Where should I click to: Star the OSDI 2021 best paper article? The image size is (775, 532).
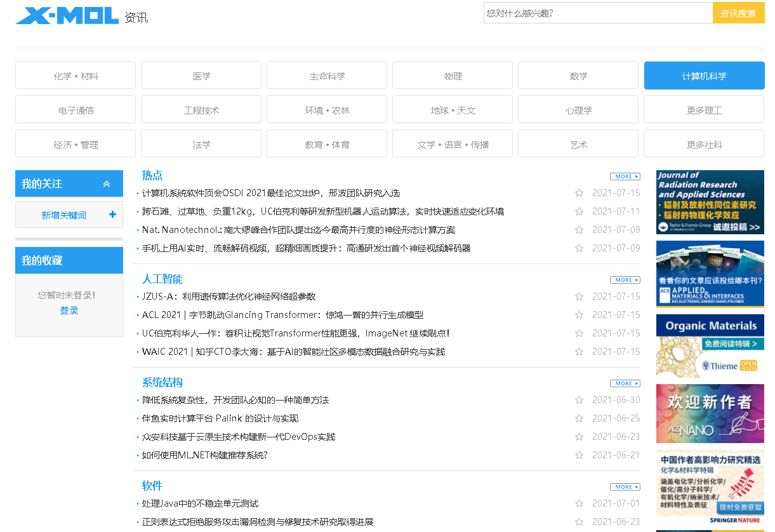click(579, 193)
